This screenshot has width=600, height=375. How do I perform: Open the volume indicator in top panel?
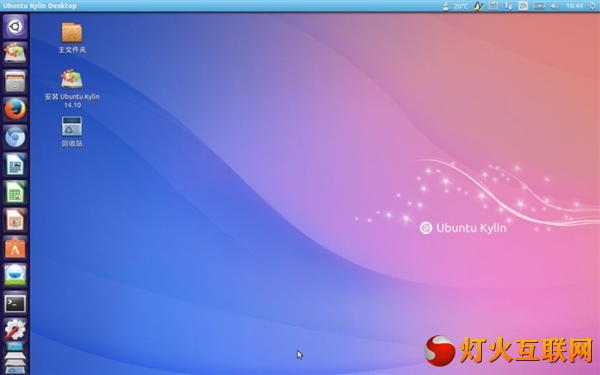coord(554,6)
